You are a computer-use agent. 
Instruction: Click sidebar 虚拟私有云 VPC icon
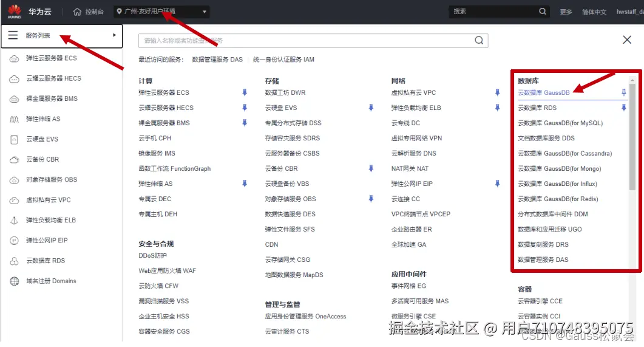click(x=15, y=200)
